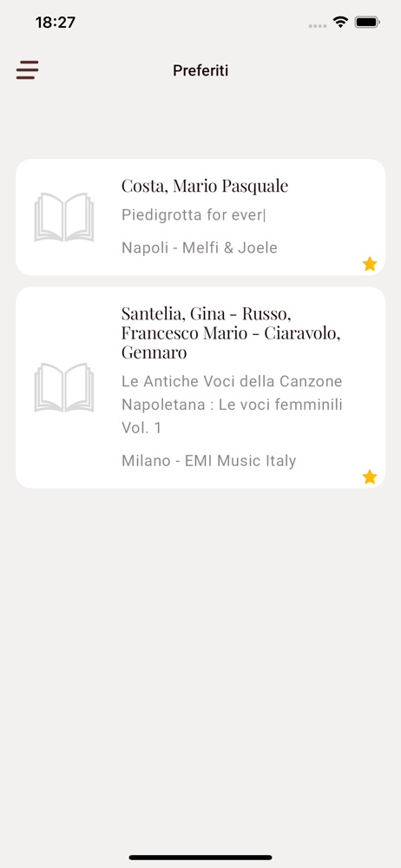Tap cellular signal dots indicator
The image size is (401, 868).
click(x=318, y=25)
